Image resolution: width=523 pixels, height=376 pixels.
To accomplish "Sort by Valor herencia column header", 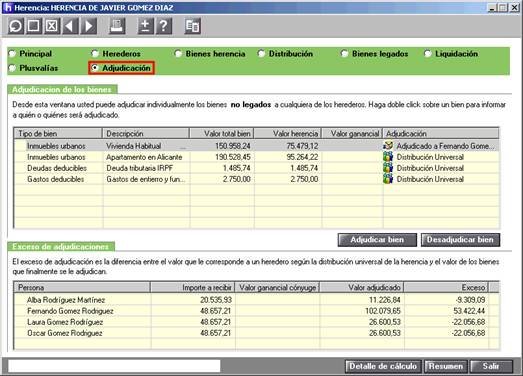I will click(x=288, y=133).
